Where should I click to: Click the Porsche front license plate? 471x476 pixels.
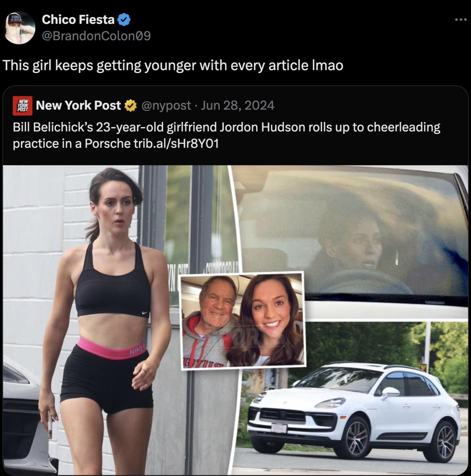[279, 427]
